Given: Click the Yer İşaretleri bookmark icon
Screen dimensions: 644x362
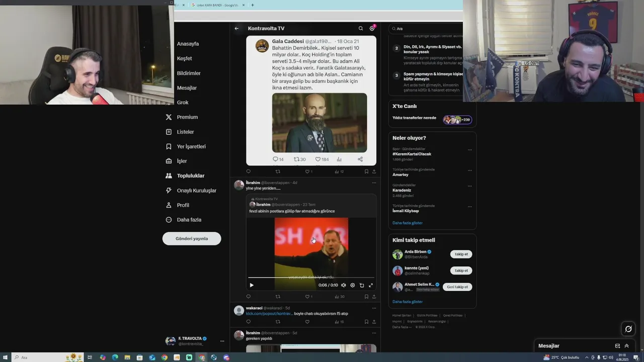Looking at the screenshot, I should (x=169, y=146).
